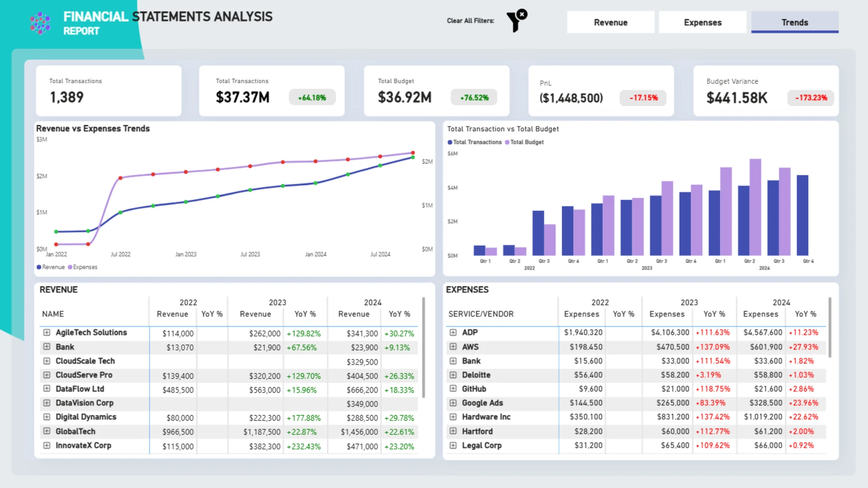Image resolution: width=868 pixels, height=488 pixels.
Task: Click the Budget Variance $441.58K card
Action: (x=766, y=91)
